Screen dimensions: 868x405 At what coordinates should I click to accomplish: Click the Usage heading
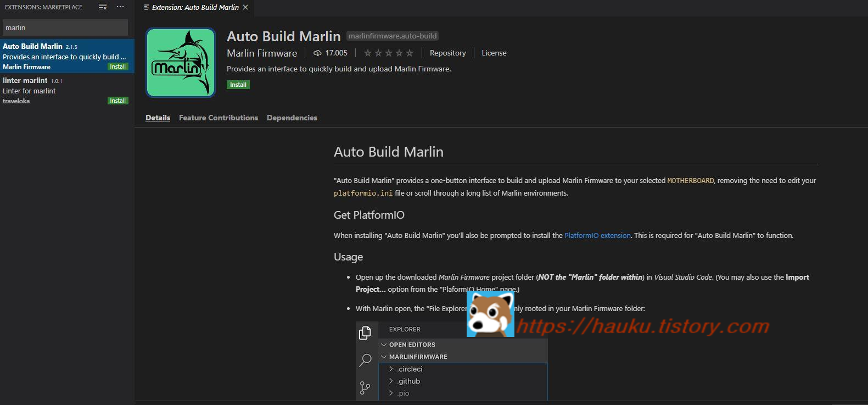pyautogui.click(x=348, y=257)
